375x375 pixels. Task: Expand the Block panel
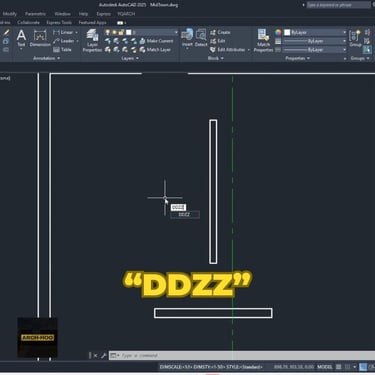click(215, 58)
